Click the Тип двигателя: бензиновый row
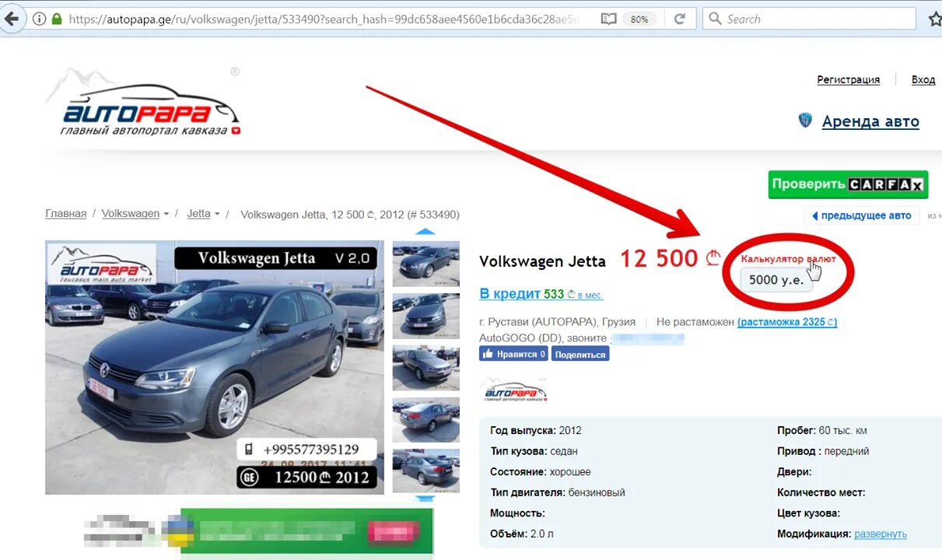The width and height of the screenshot is (942, 560). pos(558,492)
